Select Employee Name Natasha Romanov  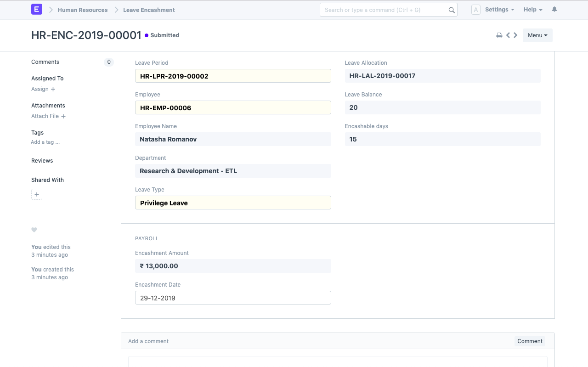[233, 139]
